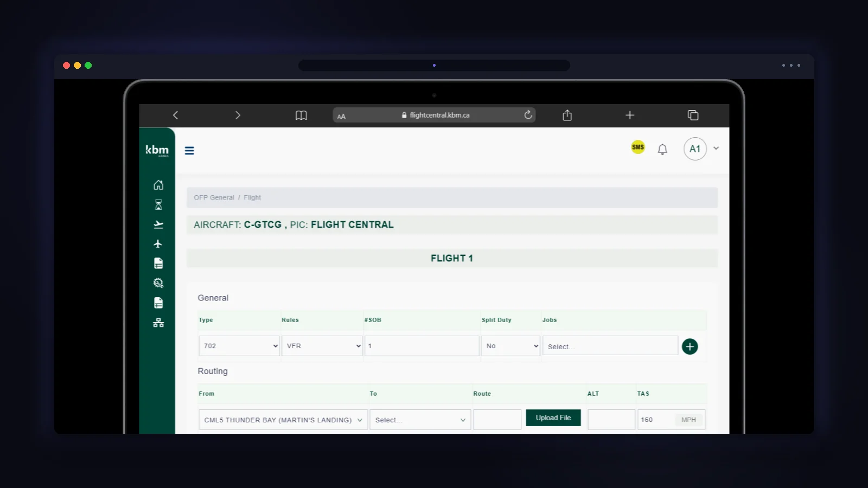
Task: Open the plane departure icon in sidebar
Action: tap(158, 224)
